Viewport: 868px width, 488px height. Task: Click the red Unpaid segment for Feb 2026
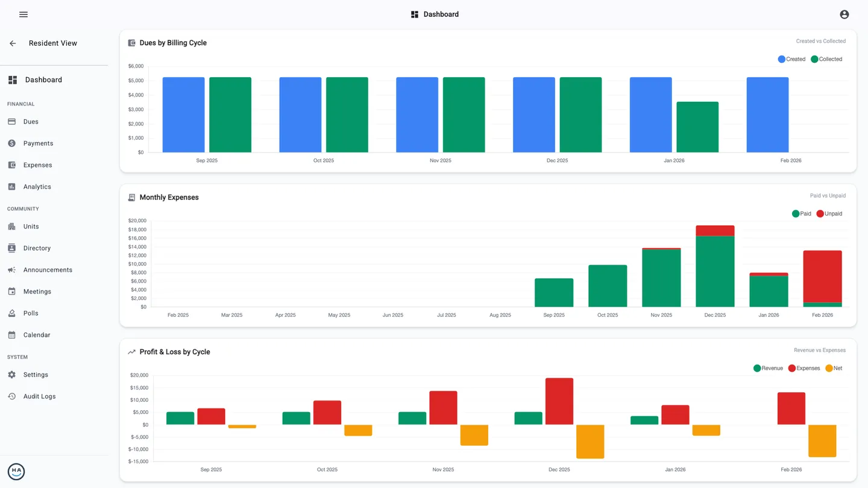823,277
